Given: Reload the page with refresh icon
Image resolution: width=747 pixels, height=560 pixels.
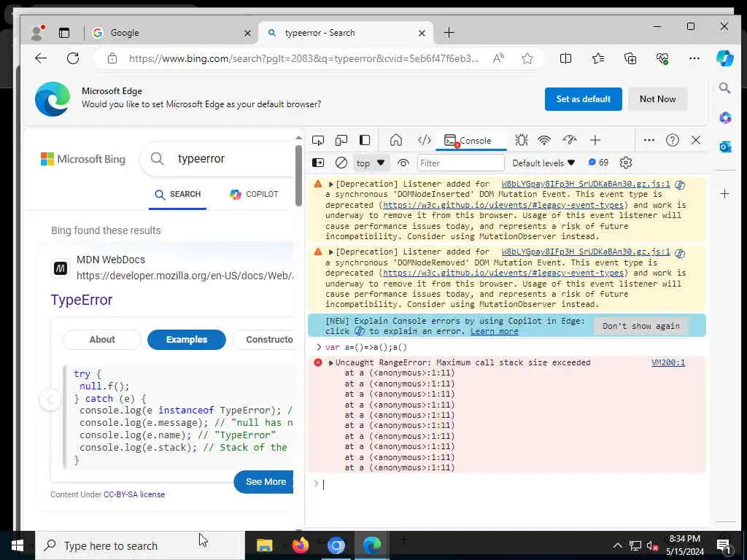Looking at the screenshot, I should pos(73,58).
